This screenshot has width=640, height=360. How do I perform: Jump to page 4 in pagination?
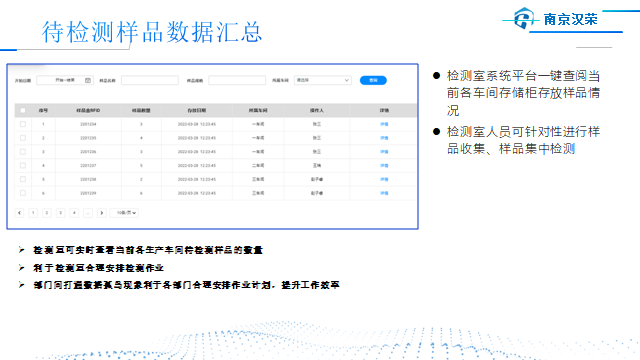[x=74, y=213]
